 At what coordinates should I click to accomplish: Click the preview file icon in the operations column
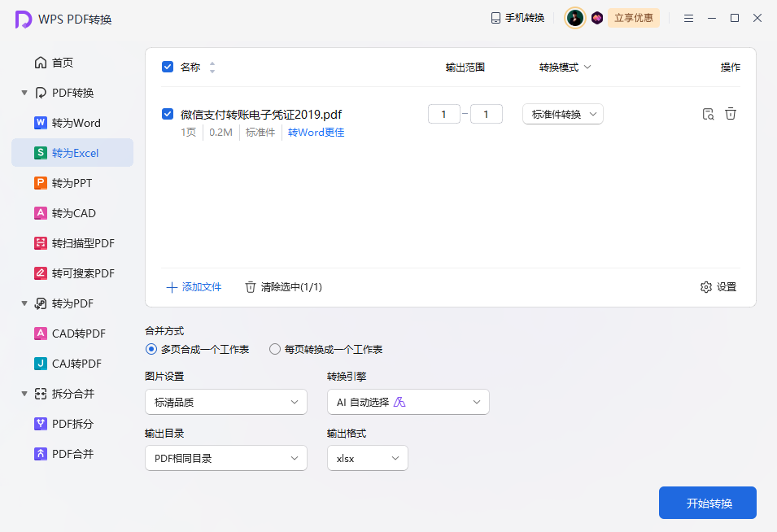[708, 114]
